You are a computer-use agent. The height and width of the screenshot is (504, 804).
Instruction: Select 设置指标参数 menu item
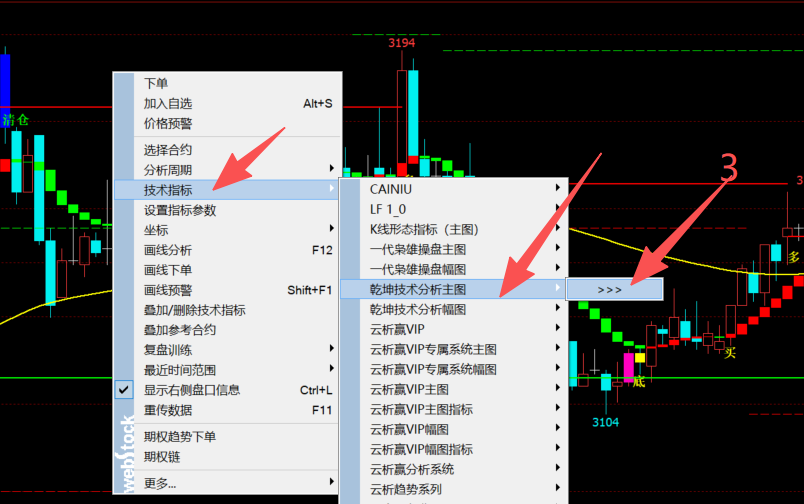tap(180, 210)
